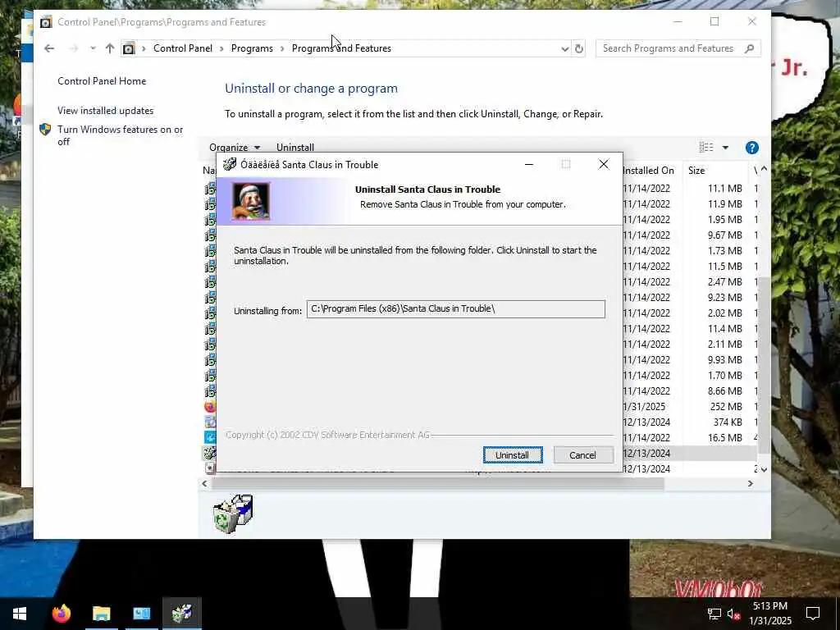Click Santa Claus uninstaller icon in list
This screenshot has width=840, height=630.
[210, 453]
